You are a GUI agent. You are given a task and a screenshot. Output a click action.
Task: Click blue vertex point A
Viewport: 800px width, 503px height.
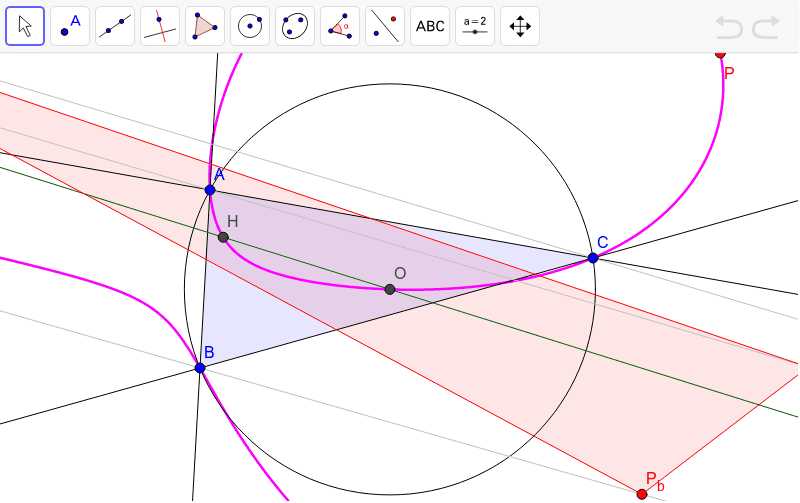pyautogui.click(x=210, y=190)
